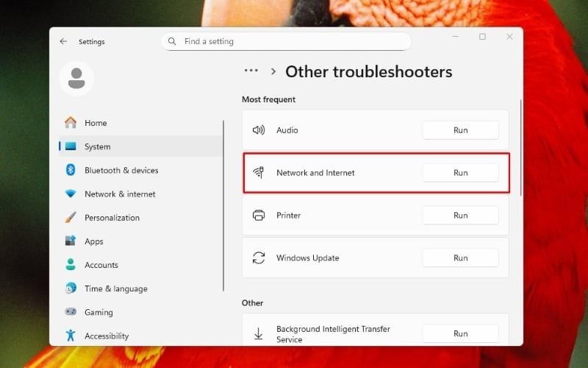Maximize the Settings window

482,36
